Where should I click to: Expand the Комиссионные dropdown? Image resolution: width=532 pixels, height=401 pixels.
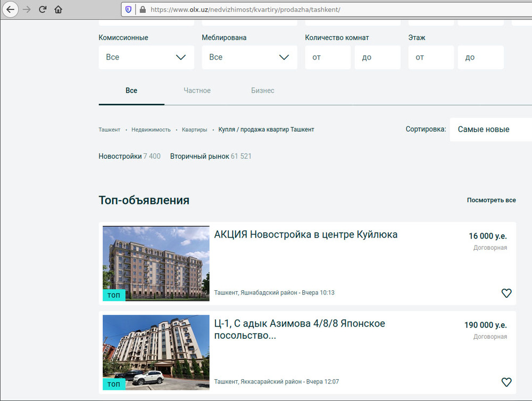tap(146, 57)
